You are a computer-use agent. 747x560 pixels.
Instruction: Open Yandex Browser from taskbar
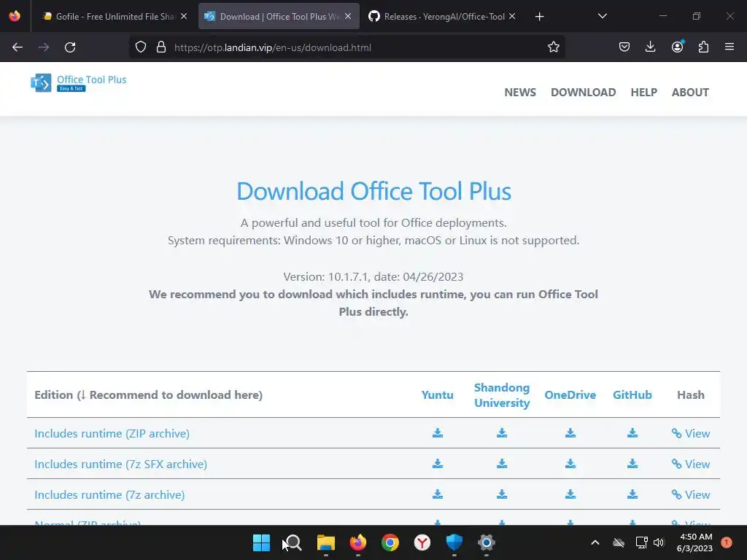click(x=422, y=542)
